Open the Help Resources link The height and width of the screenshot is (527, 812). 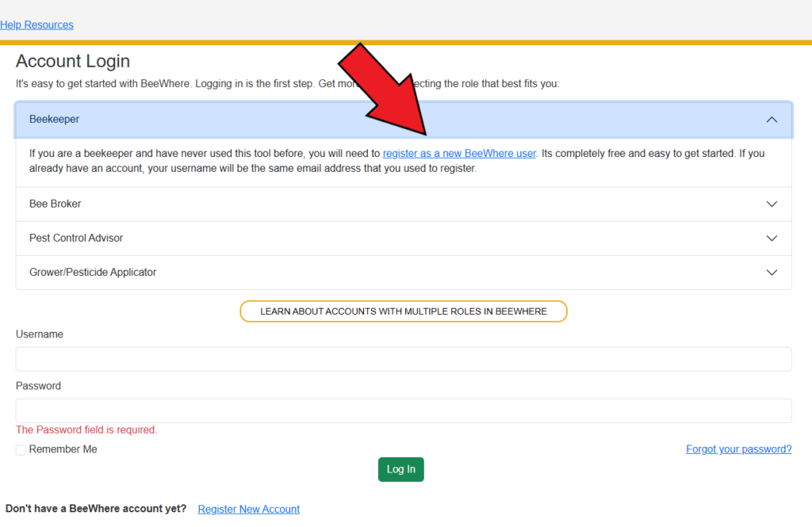point(36,25)
